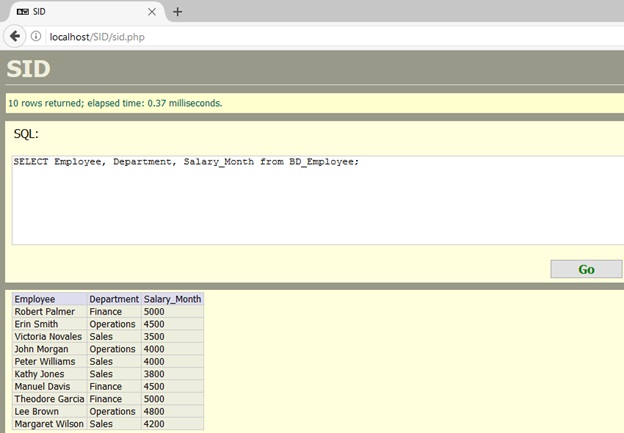Select the John Morgan cell

pyautogui.click(x=50, y=349)
